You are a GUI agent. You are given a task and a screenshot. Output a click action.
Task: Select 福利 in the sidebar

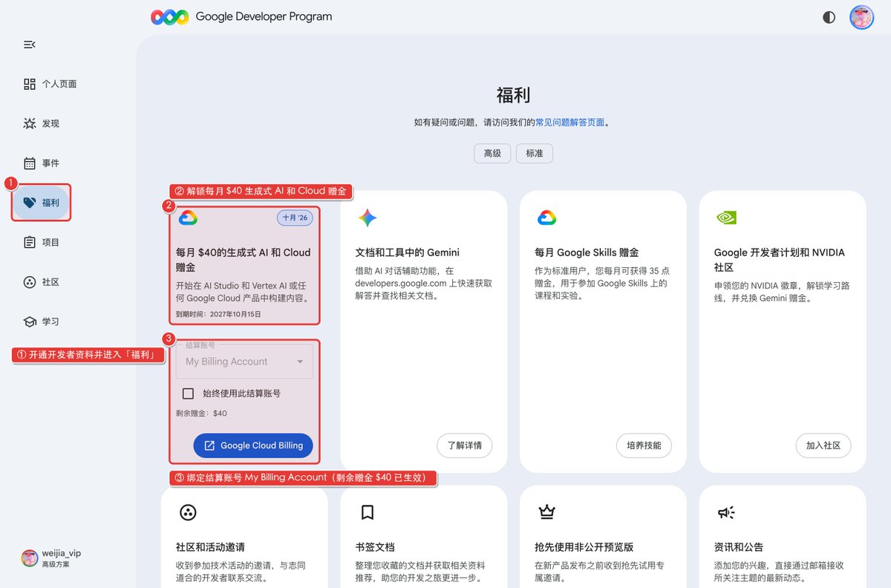(x=42, y=203)
